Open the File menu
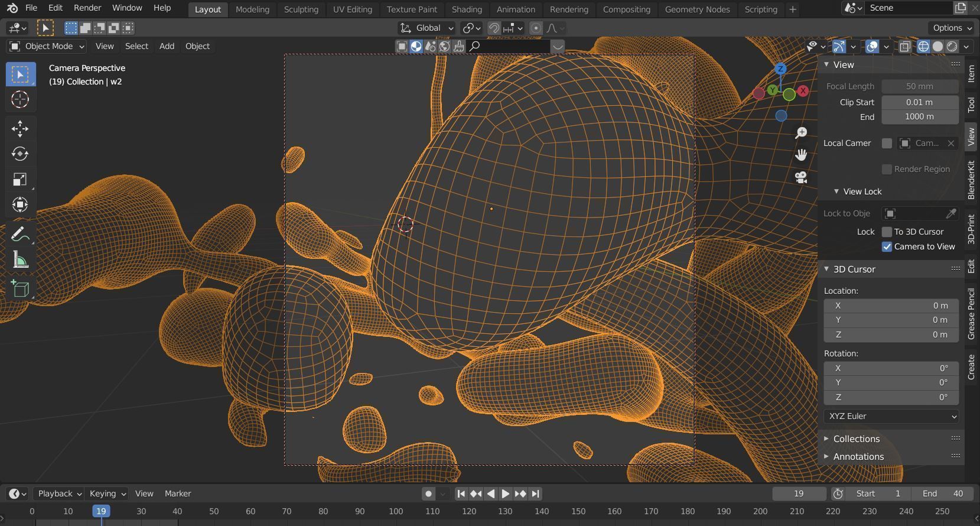Image resolution: width=980 pixels, height=526 pixels. tap(31, 8)
